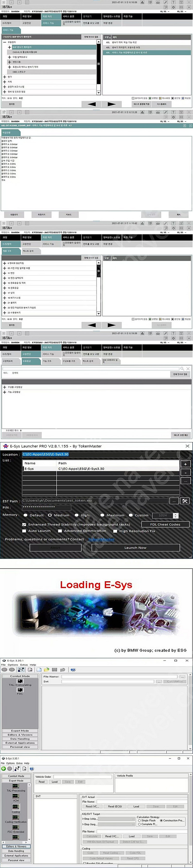Click the TAL-Processing icon in Expert Mode

coord(16,786)
